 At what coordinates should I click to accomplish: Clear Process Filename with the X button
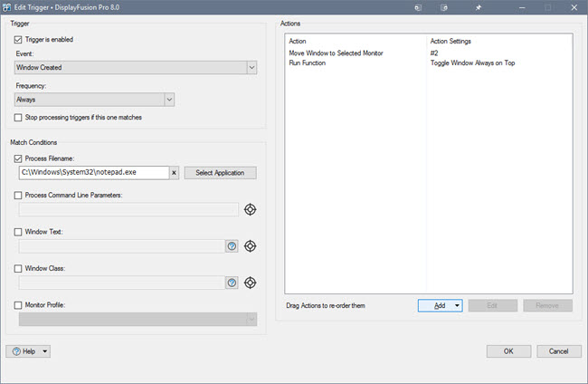point(174,173)
